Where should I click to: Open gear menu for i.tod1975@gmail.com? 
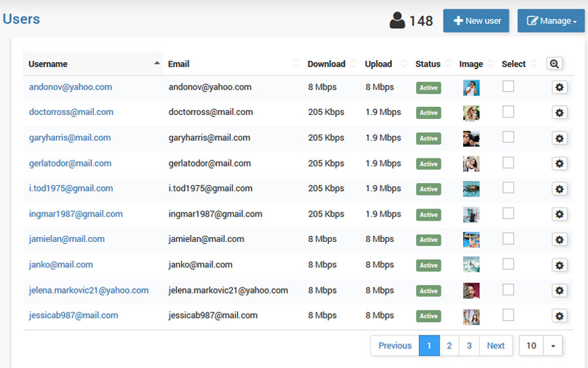(x=559, y=189)
